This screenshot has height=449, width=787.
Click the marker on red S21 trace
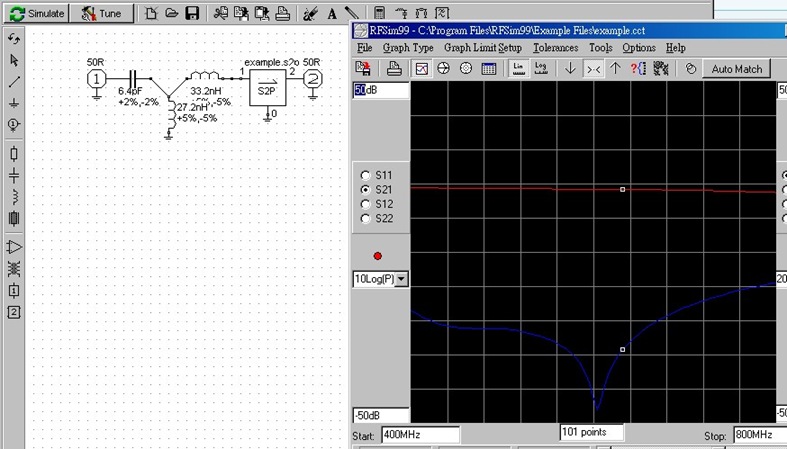coord(622,190)
